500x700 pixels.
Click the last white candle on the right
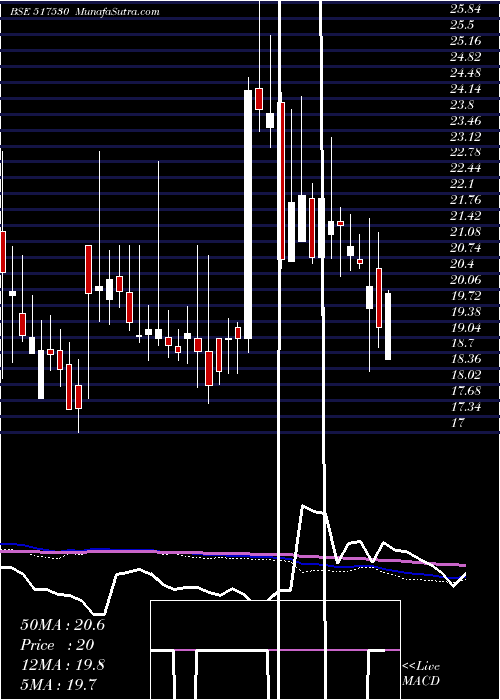coord(388,326)
